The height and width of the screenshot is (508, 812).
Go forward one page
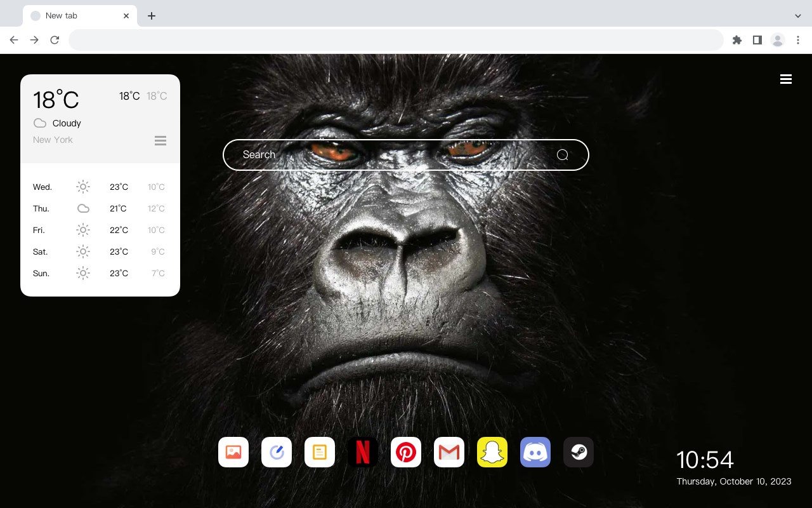[34, 40]
